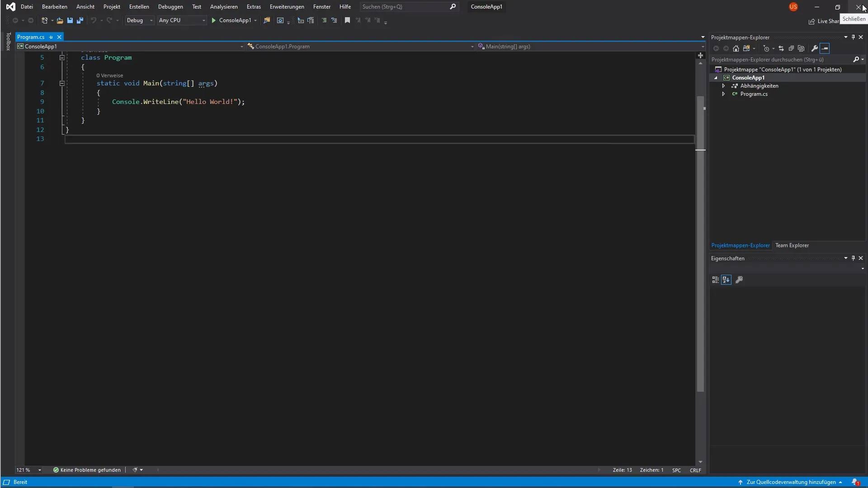Save the current file with the single disk icon
The width and height of the screenshot is (868, 488).
click(x=70, y=20)
